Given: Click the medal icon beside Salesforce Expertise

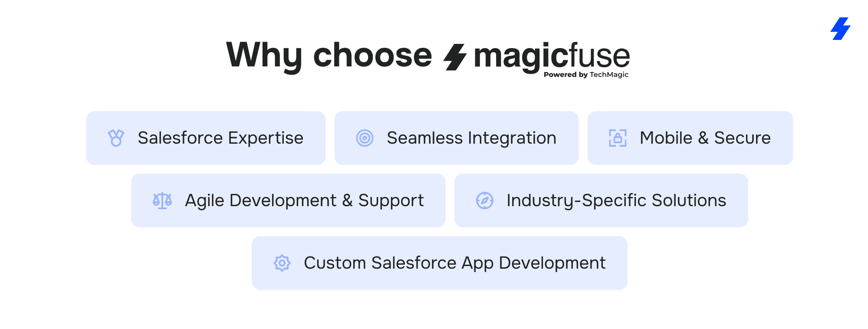Looking at the screenshot, I should pyautogui.click(x=116, y=138).
